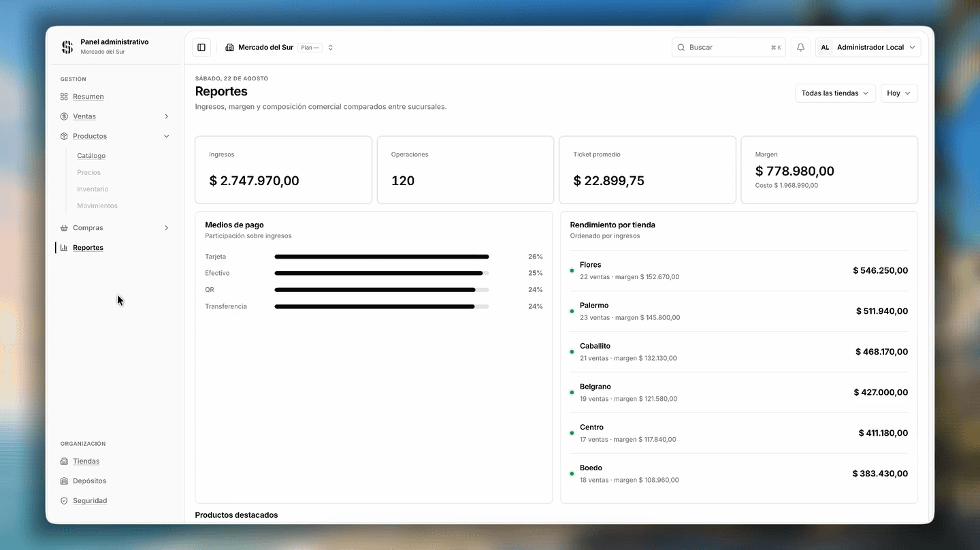Open the Resumen page link

pos(88,97)
